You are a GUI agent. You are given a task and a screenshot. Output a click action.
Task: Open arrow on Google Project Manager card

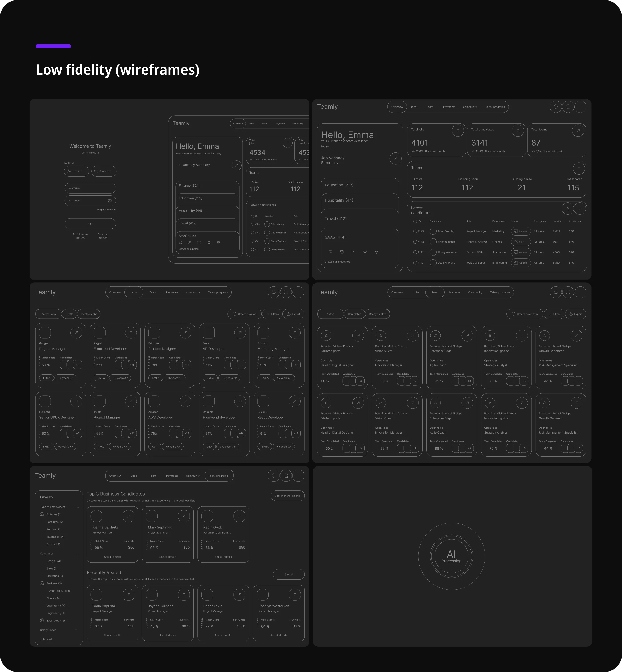tap(76, 333)
